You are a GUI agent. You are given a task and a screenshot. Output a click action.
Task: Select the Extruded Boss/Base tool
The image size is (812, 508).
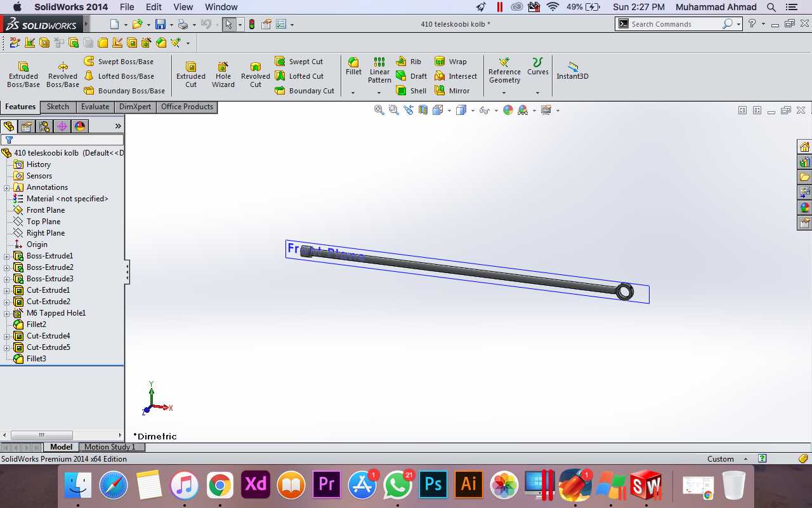(23, 75)
